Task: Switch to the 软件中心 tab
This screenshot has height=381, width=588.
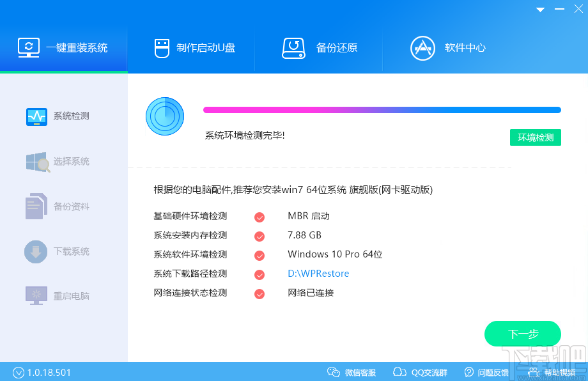Action: [x=447, y=47]
